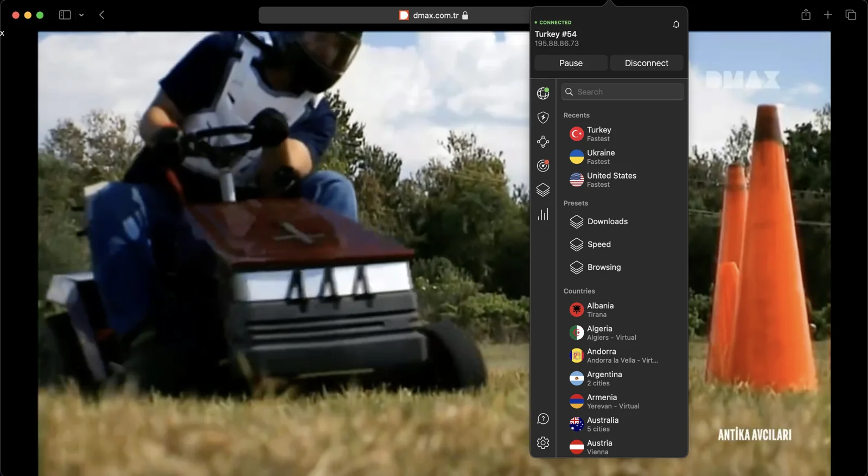Expand the Safari sidebar dropdown chevron

(81, 15)
